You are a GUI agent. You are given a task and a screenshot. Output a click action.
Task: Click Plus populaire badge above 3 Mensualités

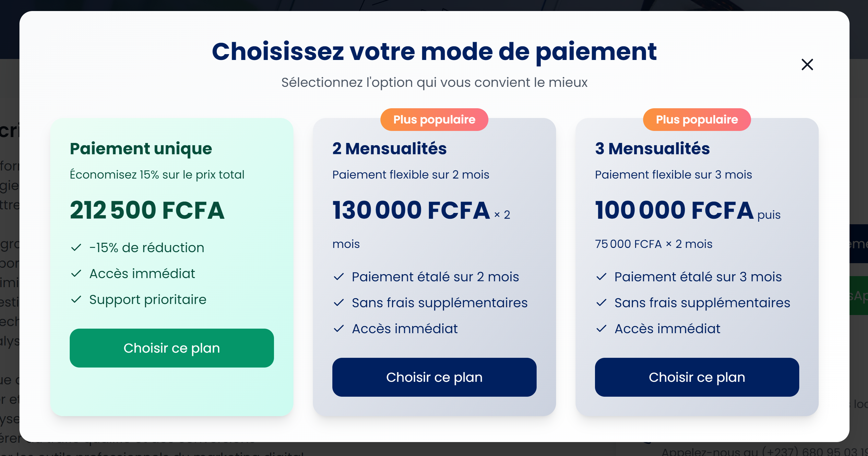696,120
